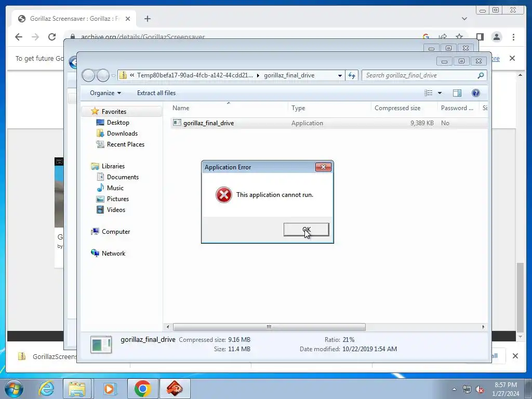Open the Windows Start menu
This screenshot has height=399, width=532.
click(x=14, y=389)
